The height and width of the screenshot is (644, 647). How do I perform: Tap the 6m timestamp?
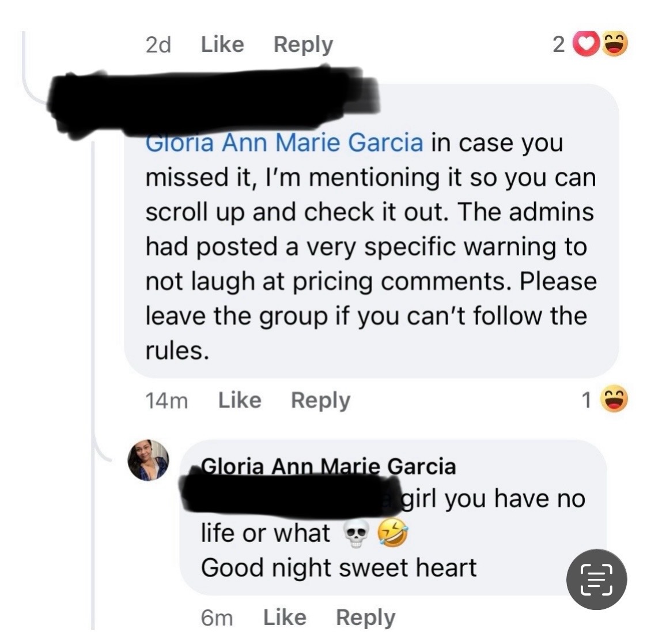coord(217,618)
